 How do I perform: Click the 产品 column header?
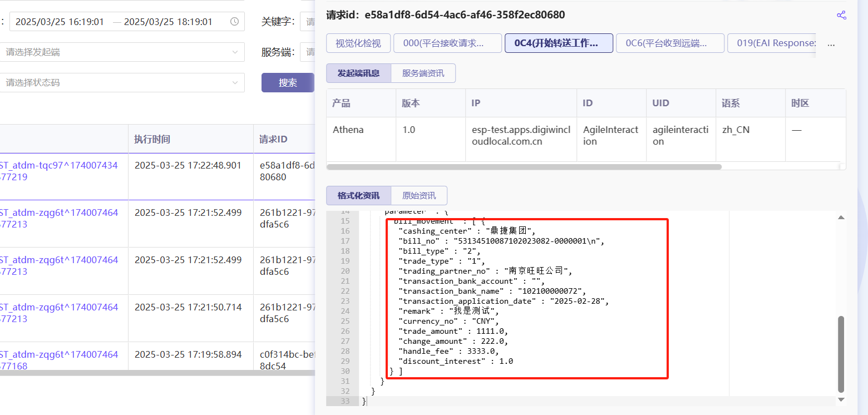[x=361, y=103]
